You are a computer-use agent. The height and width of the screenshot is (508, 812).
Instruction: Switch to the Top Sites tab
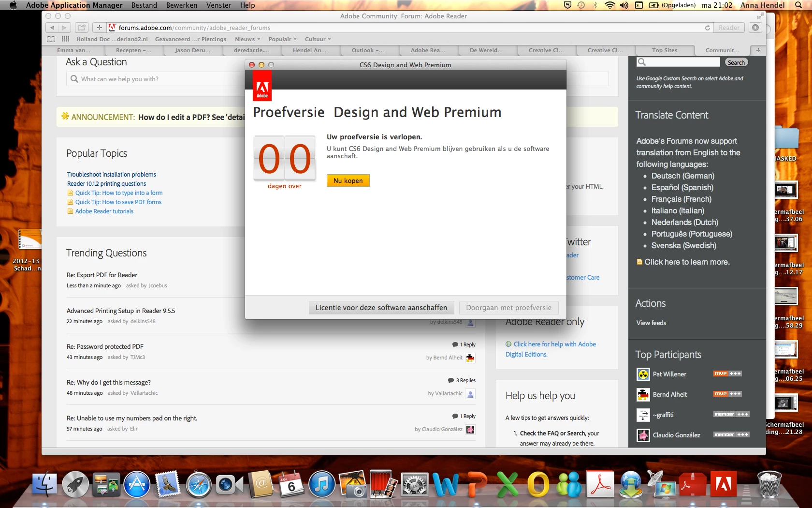click(665, 50)
